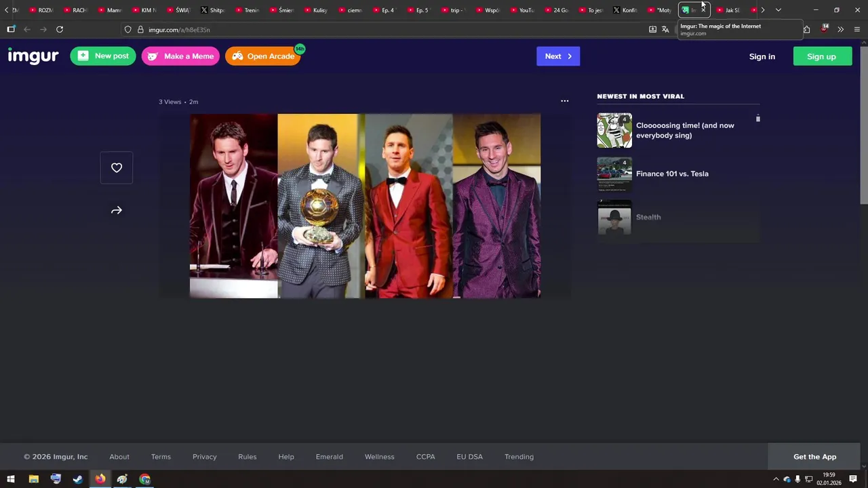Click the Trending footer link
The height and width of the screenshot is (488, 868).
coord(519,457)
